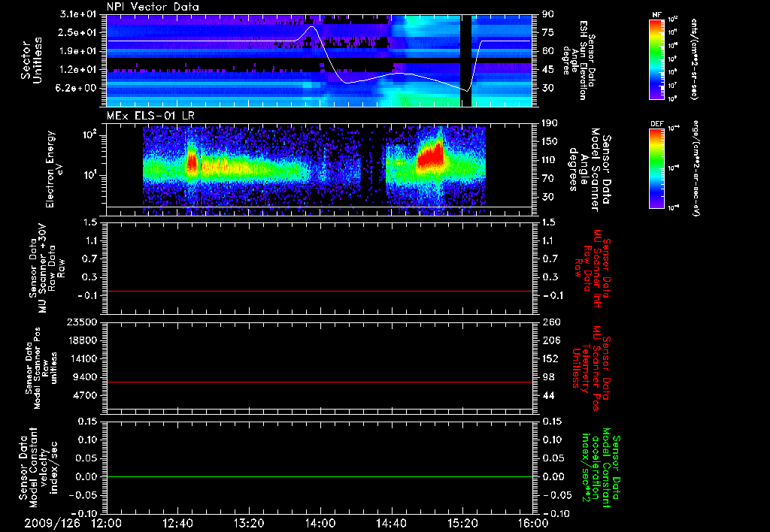
Task: Click the red 'MU Scanner Pos Telemetry' label
Action: (590, 368)
